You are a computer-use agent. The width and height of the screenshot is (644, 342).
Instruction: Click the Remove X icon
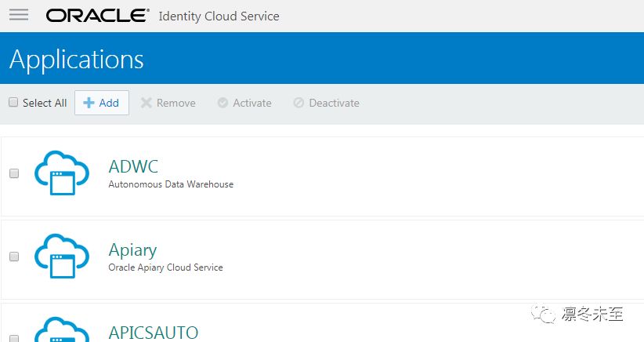[x=146, y=103]
